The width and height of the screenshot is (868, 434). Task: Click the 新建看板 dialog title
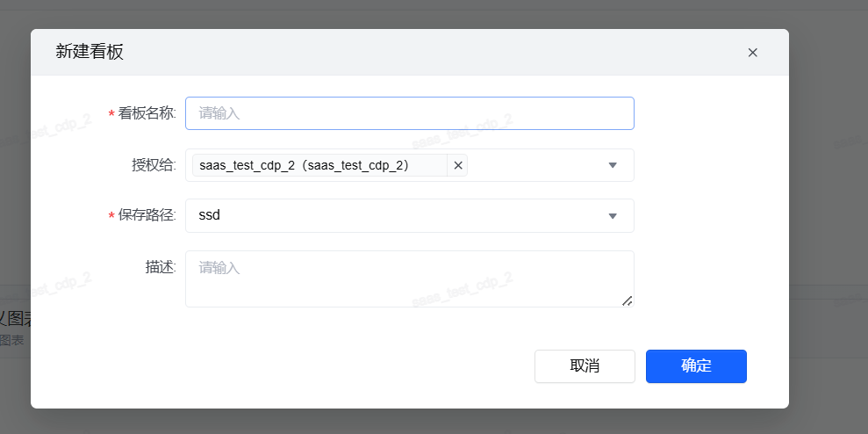point(90,52)
